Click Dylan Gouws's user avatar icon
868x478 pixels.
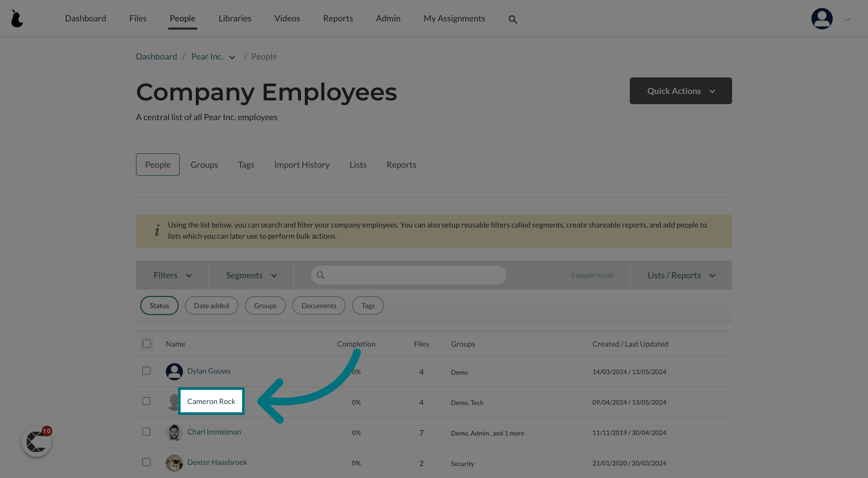(x=174, y=371)
